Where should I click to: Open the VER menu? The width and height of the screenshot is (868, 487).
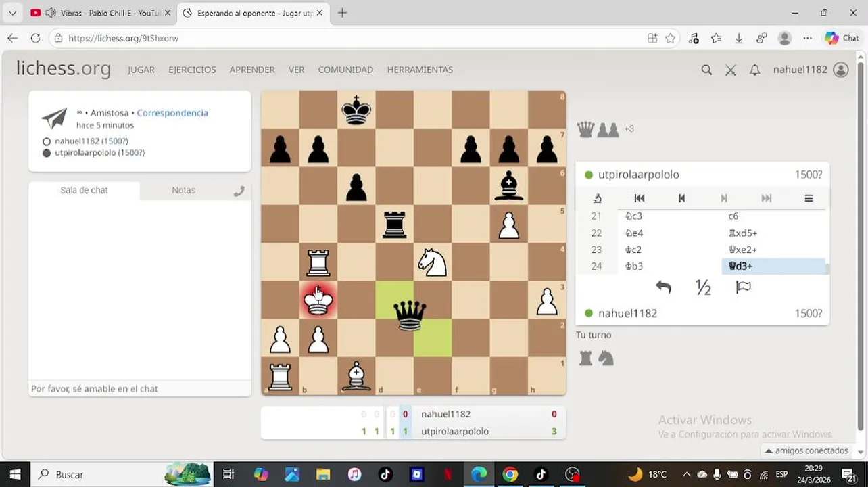pyautogui.click(x=296, y=70)
